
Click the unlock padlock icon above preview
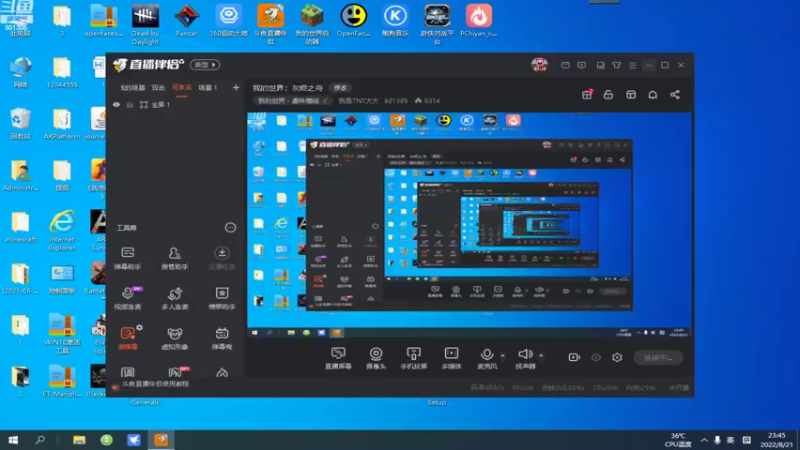(608, 94)
